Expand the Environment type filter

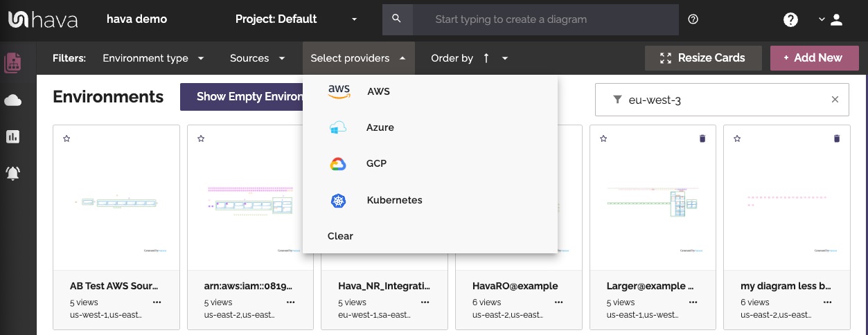153,58
